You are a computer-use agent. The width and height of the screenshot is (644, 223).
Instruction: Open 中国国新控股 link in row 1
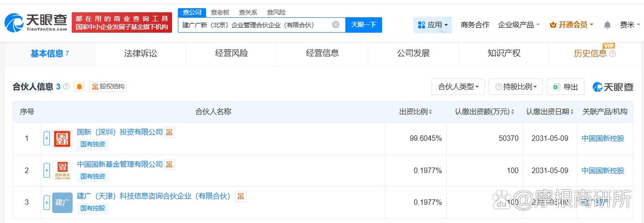[x=603, y=138]
